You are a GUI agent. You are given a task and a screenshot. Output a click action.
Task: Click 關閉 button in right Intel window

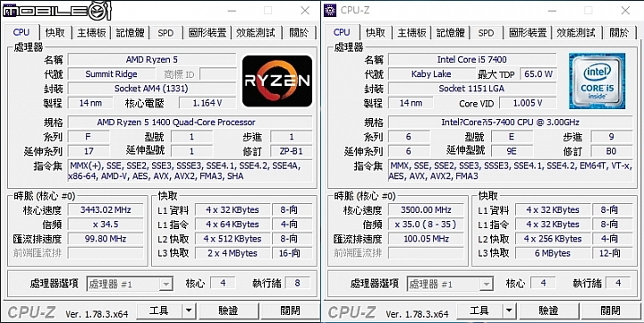click(x=610, y=311)
